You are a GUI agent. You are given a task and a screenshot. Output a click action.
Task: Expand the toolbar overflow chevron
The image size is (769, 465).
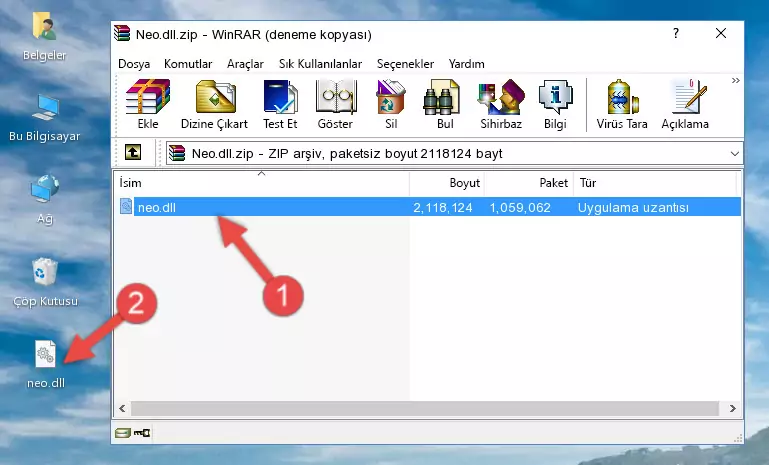point(735,80)
